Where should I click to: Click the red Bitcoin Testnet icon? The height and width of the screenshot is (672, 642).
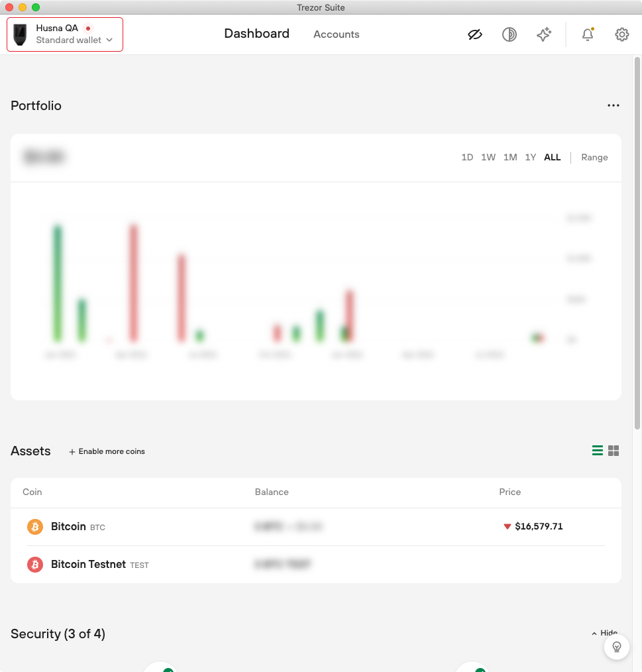click(x=35, y=565)
